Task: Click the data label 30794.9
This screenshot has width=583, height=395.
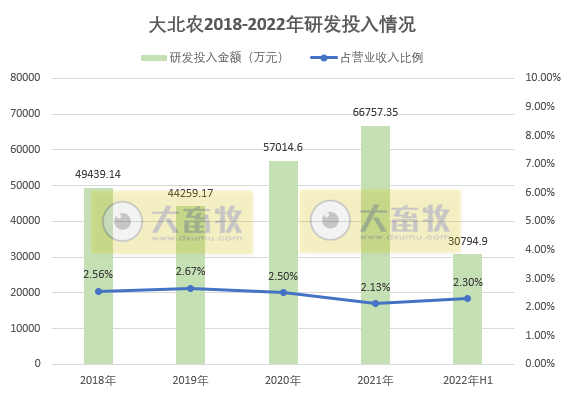Action: pyautogui.click(x=468, y=241)
